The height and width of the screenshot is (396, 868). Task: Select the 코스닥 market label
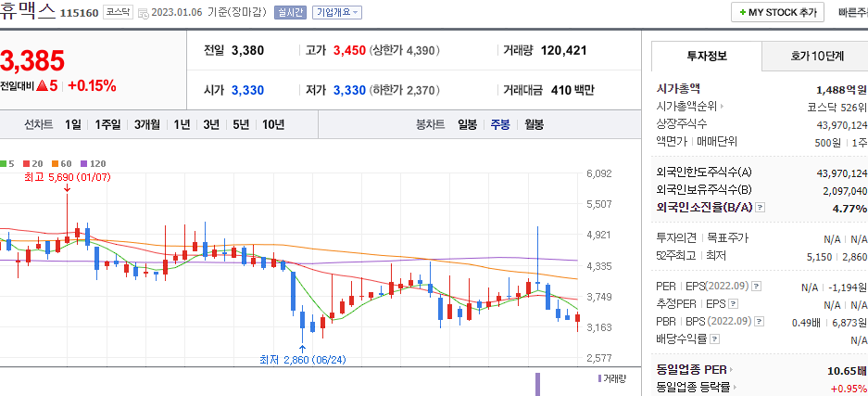(x=118, y=12)
